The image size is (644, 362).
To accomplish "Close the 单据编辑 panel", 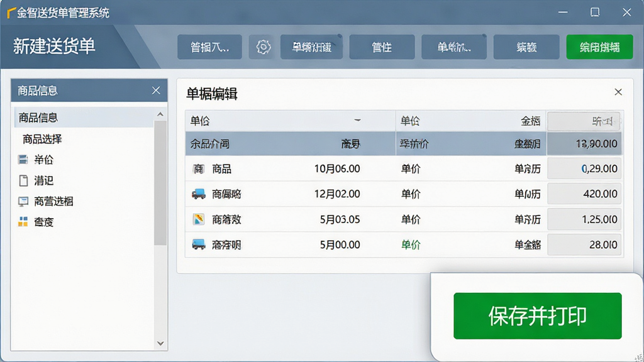I will (x=618, y=92).
